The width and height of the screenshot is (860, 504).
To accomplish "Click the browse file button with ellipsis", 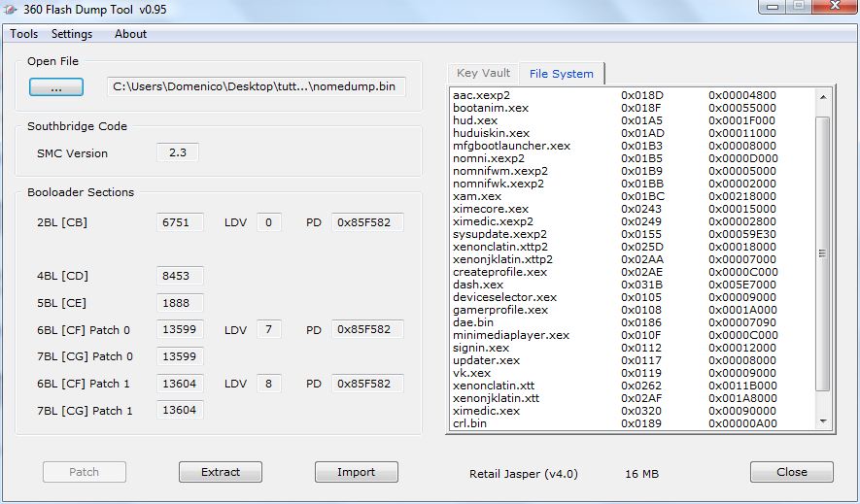I will (57, 87).
